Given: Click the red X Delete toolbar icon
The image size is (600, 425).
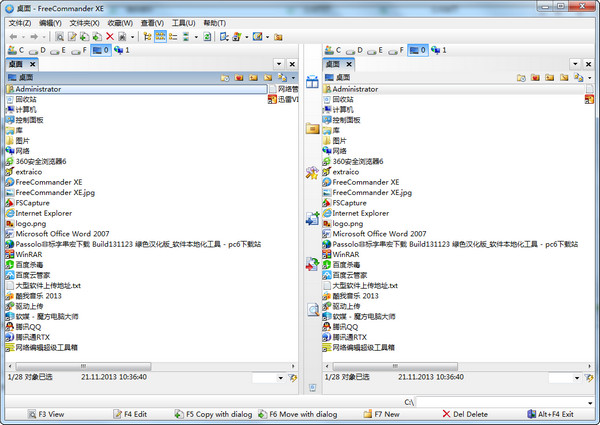Looking at the screenshot, I should pyautogui.click(x=110, y=37).
